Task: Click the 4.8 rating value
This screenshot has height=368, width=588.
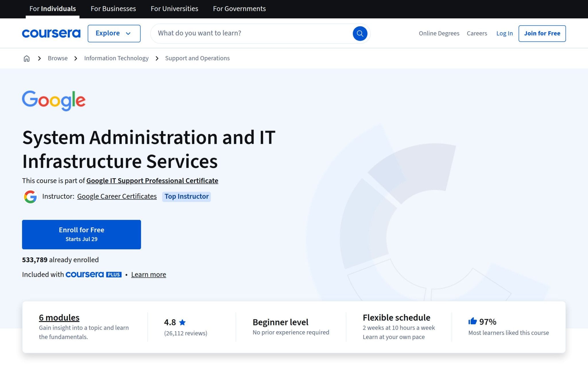Action: click(x=170, y=322)
